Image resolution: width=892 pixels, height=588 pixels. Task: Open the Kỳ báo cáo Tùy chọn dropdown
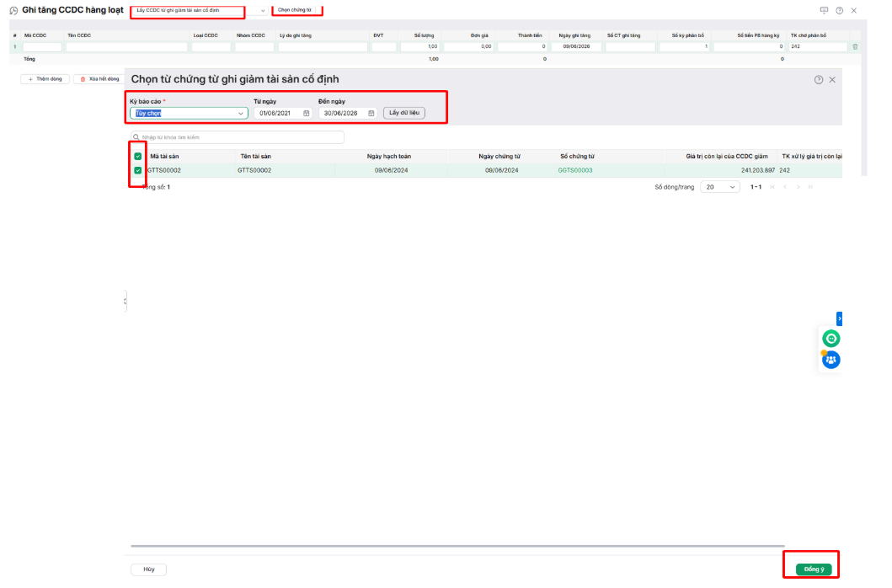pyautogui.click(x=189, y=113)
